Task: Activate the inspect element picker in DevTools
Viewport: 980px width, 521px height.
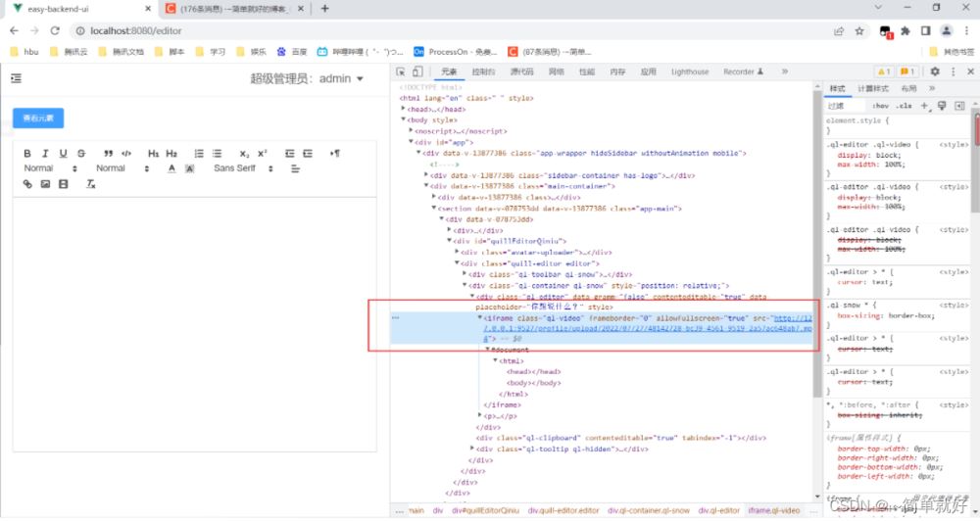Action: 401,71
